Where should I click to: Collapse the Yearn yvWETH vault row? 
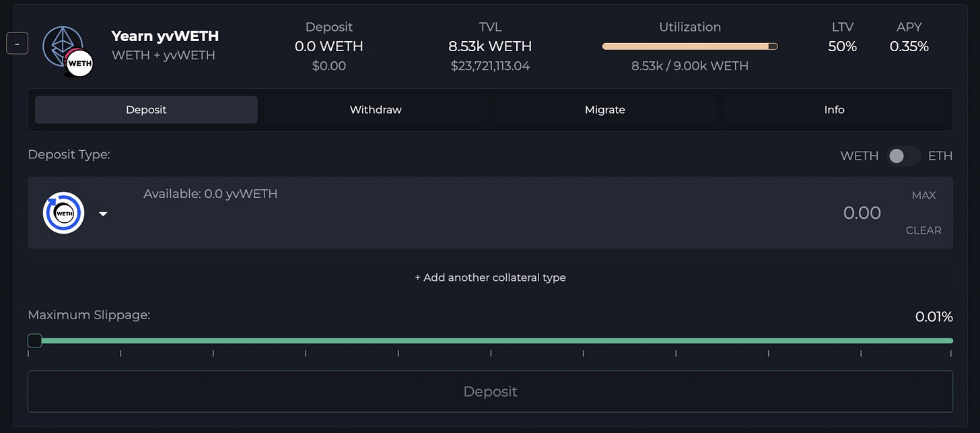[17, 44]
